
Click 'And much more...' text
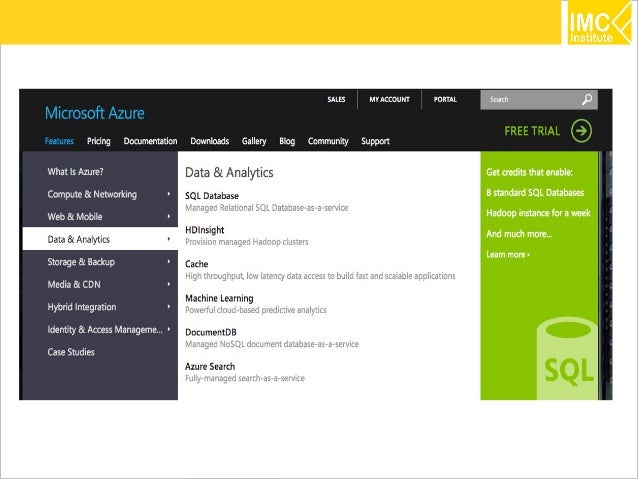point(519,234)
